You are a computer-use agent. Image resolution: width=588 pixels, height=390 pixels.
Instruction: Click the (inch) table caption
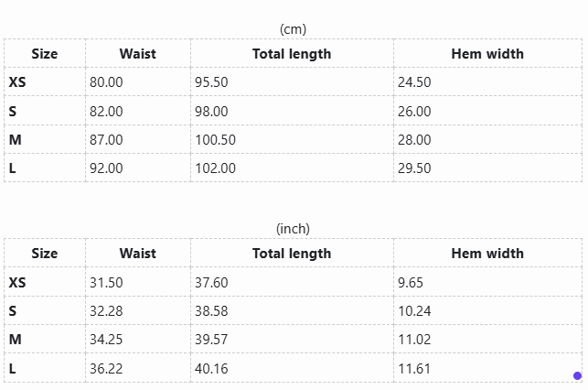click(293, 229)
